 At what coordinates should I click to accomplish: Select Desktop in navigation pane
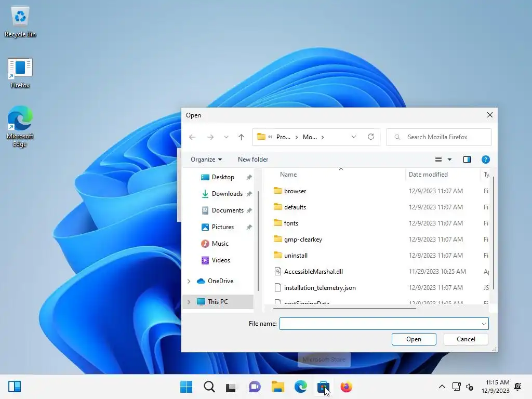coord(222,177)
